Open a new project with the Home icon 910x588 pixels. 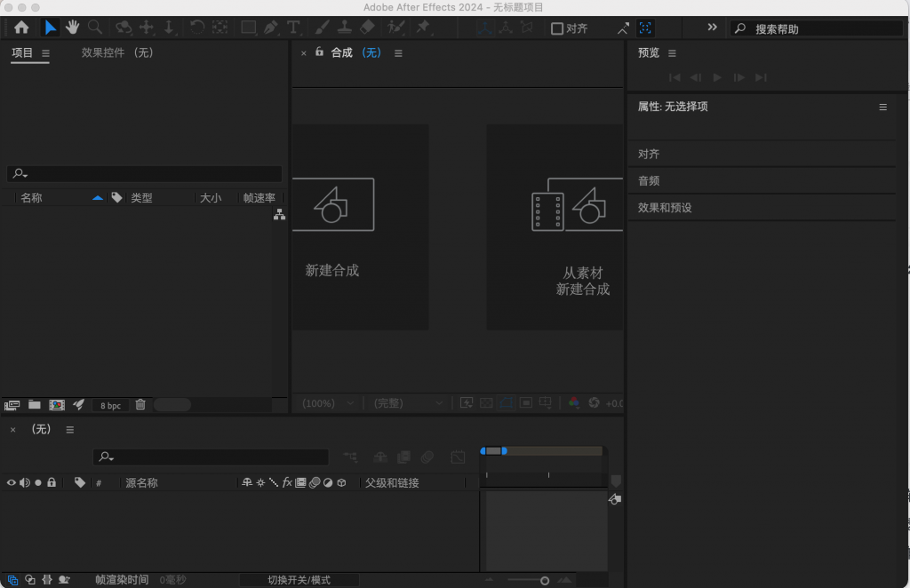pos(20,28)
